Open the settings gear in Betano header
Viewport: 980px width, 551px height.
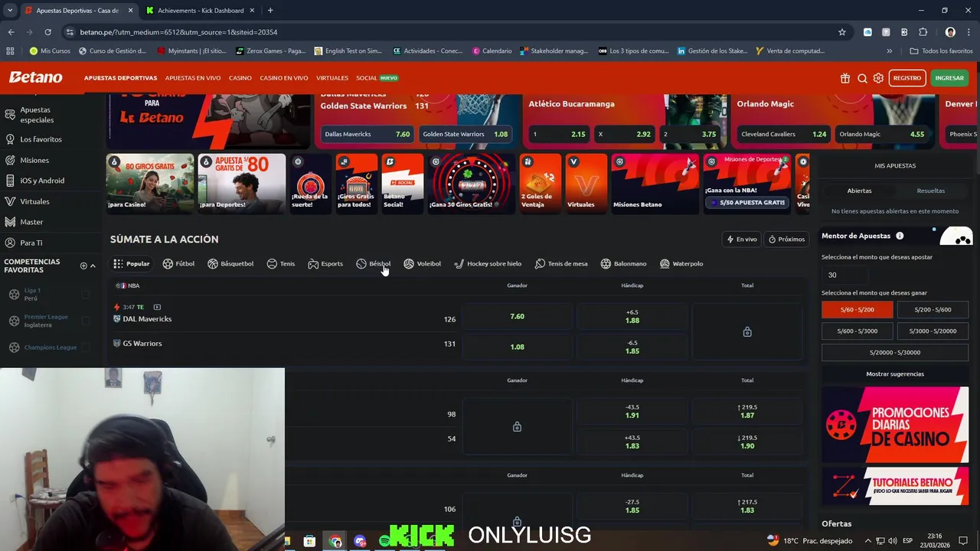coord(878,78)
